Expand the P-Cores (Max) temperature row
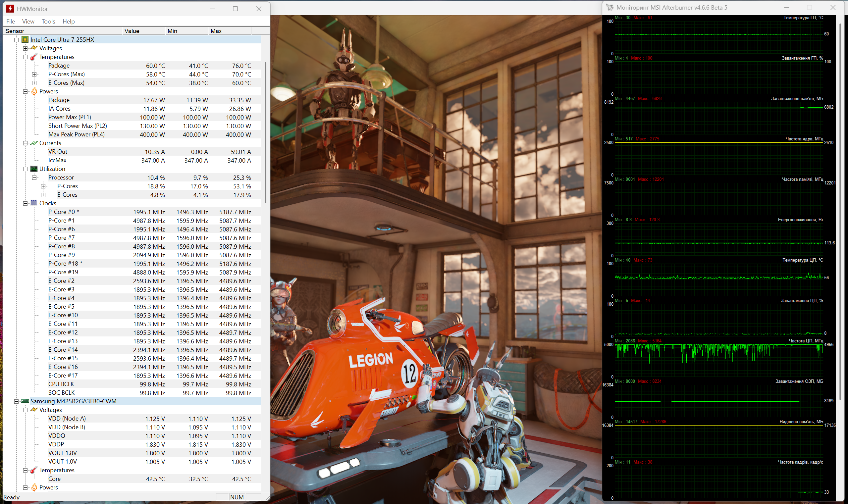Image resolution: width=848 pixels, height=504 pixels. [x=34, y=74]
